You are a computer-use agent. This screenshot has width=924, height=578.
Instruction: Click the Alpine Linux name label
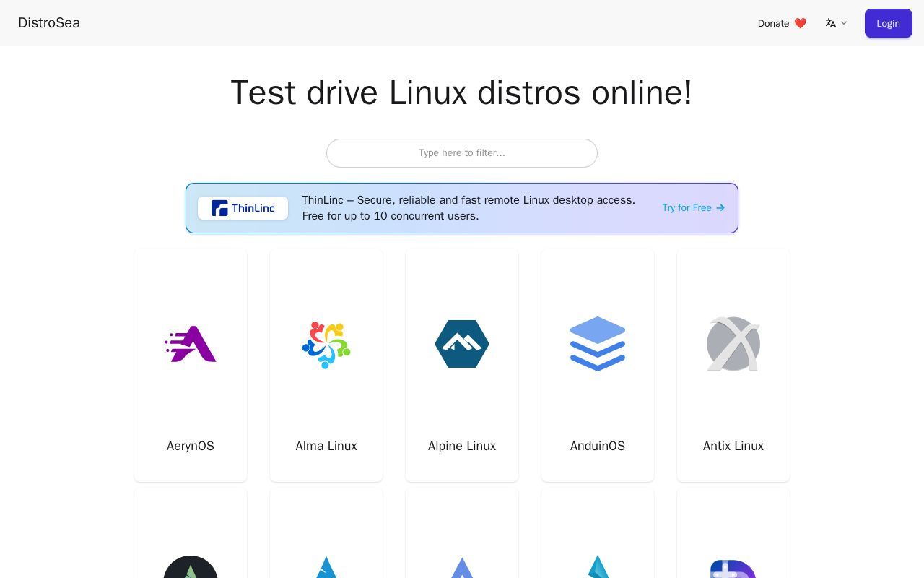pos(462,446)
